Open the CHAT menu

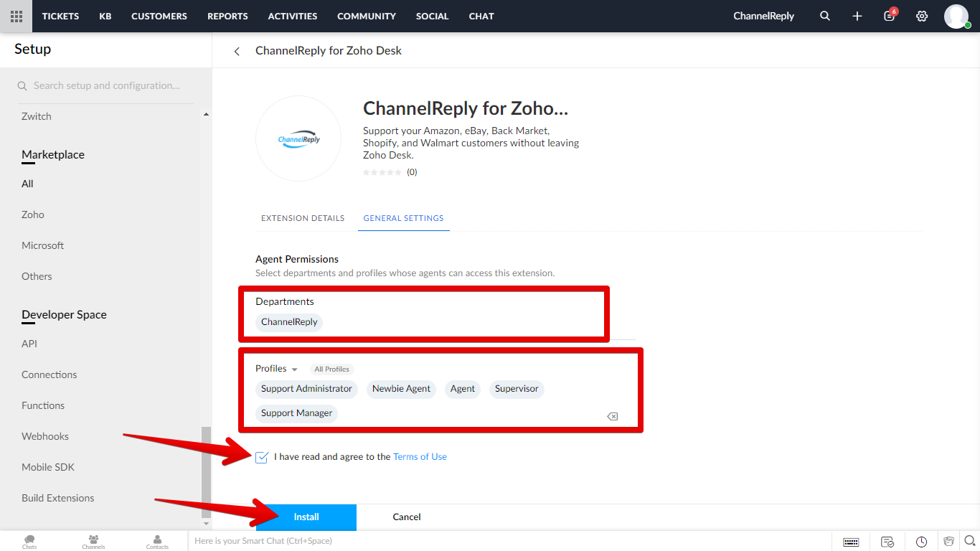pyautogui.click(x=481, y=16)
